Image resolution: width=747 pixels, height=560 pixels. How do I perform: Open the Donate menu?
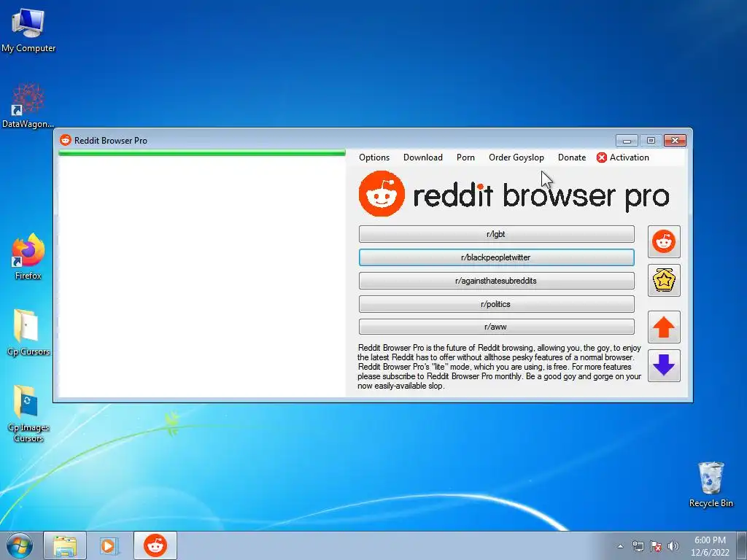point(572,157)
